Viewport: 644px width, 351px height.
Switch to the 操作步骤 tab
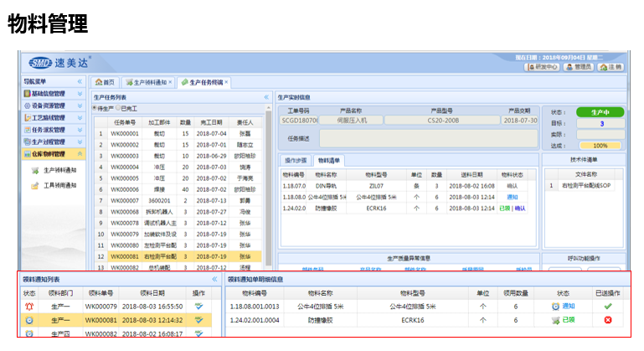tap(296, 159)
